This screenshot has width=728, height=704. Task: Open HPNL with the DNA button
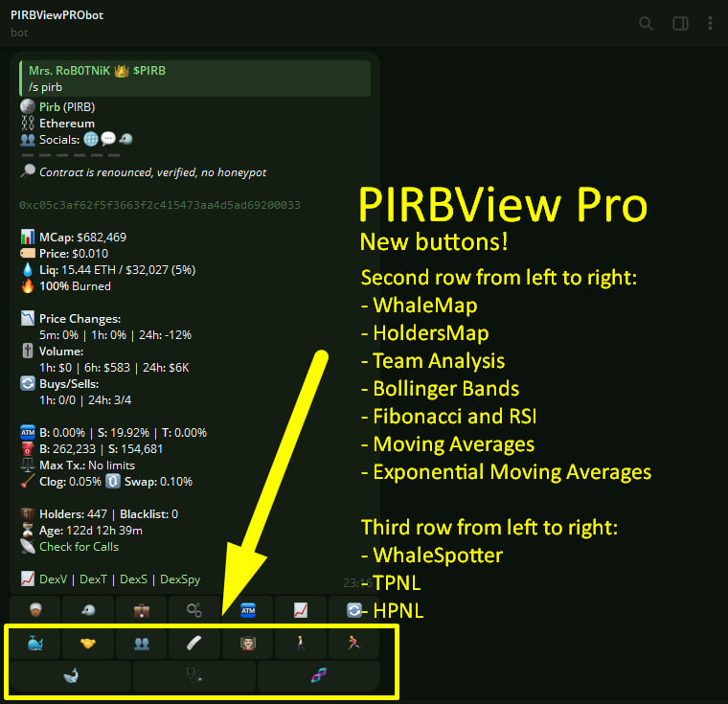click(x=318, y=675)
